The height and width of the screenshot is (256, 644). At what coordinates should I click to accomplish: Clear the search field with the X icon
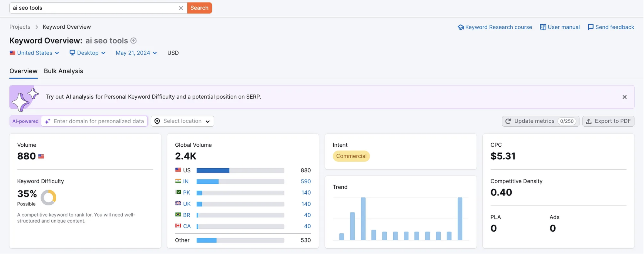tap(181, 8)
